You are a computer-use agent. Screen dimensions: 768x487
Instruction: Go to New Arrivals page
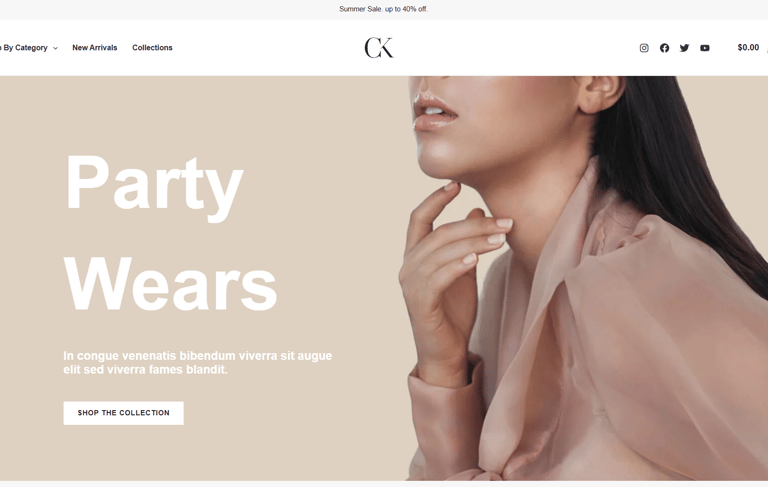[95, 48]
